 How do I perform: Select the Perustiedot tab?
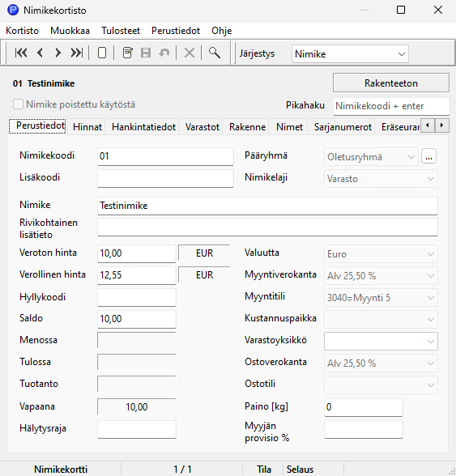37,125
